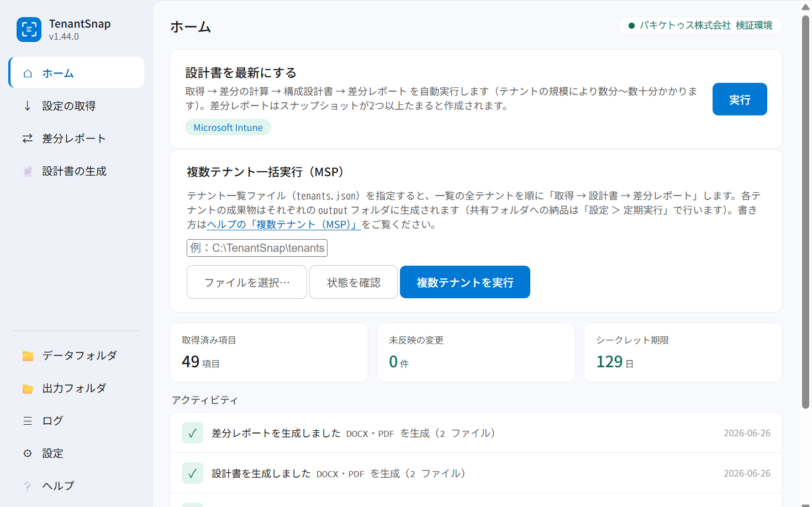Click the 2026-06-26 date on 差分レポート row
Viewport: 812px width, 507px height.
747,433
